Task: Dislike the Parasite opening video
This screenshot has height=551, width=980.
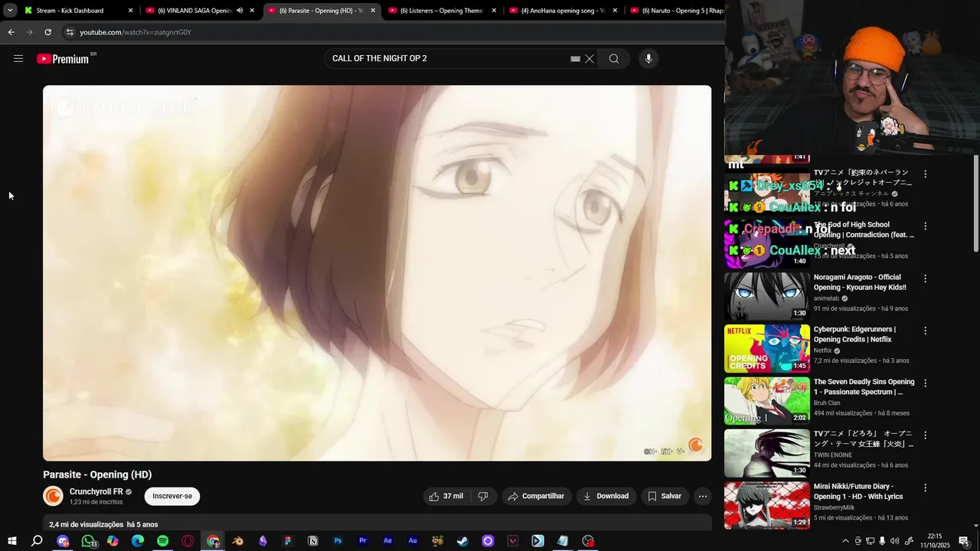Action: click(483, 496)
